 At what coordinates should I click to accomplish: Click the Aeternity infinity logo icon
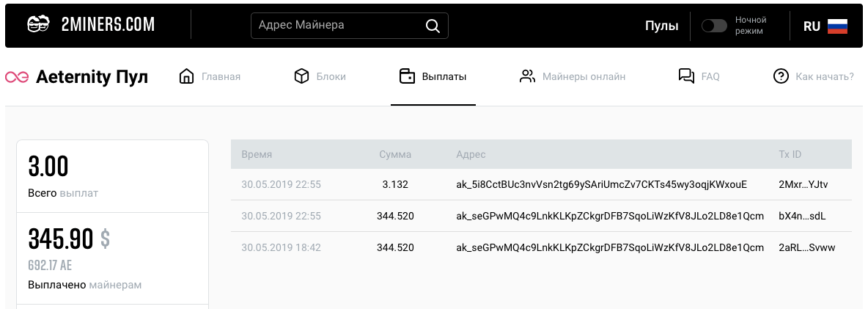click(x=17, y=77)
